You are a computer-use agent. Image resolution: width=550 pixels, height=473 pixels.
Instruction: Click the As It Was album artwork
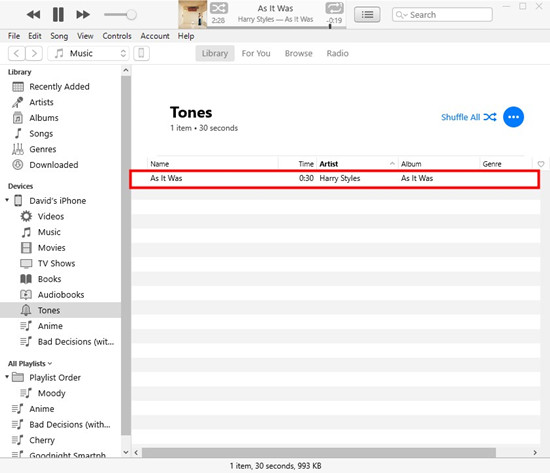point(193,14)
